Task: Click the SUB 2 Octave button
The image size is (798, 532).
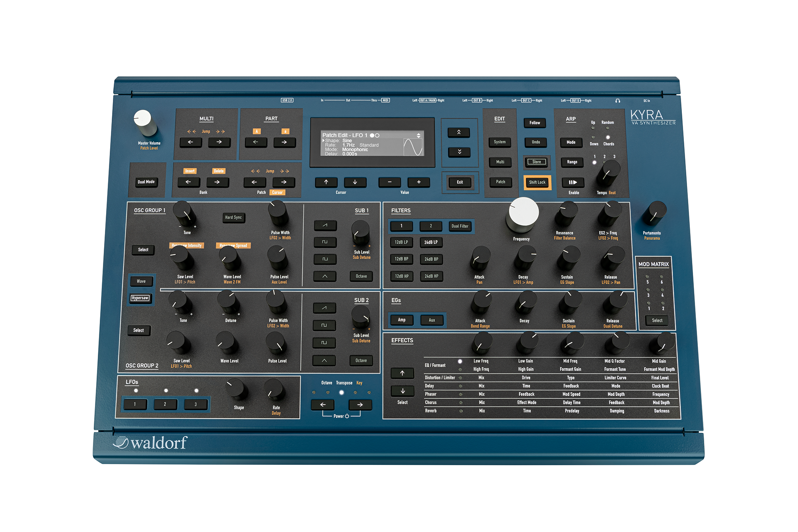Action: (361, 360)
